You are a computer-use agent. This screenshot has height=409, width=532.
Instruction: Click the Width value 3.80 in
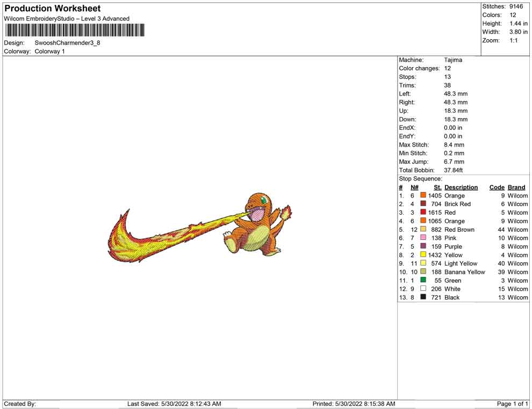(519, 32)
